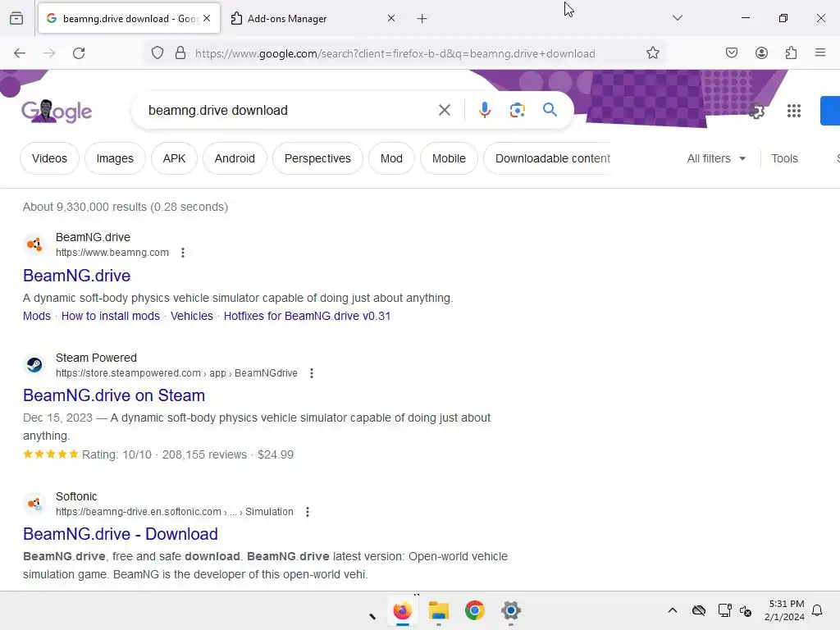The image size is (840, 630).
Task: Select the Android filter chip
Action: [235, 158]
